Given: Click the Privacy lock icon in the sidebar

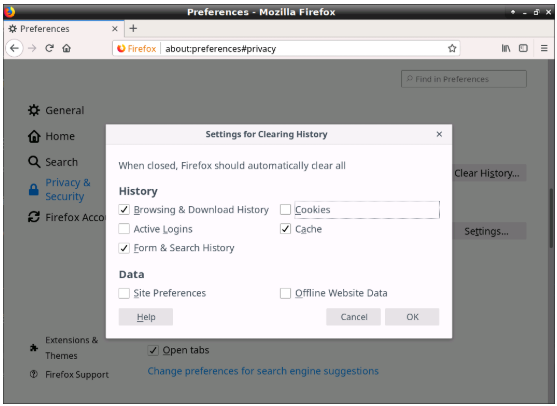Looking at the screenshot, I should pyautogui.click(x=34, y=189).
